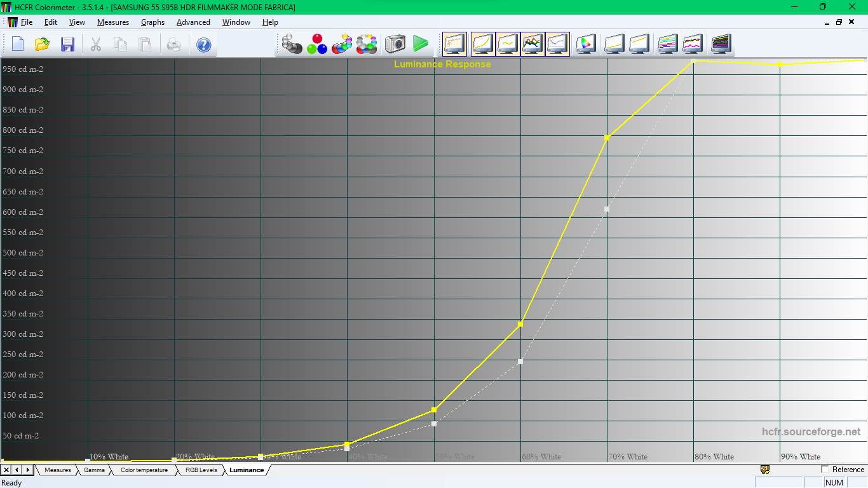The height and width of the screenshot is (488, 868).
Task: Toggle gamma graph view icon, third monitor
Action: point(508,44)
